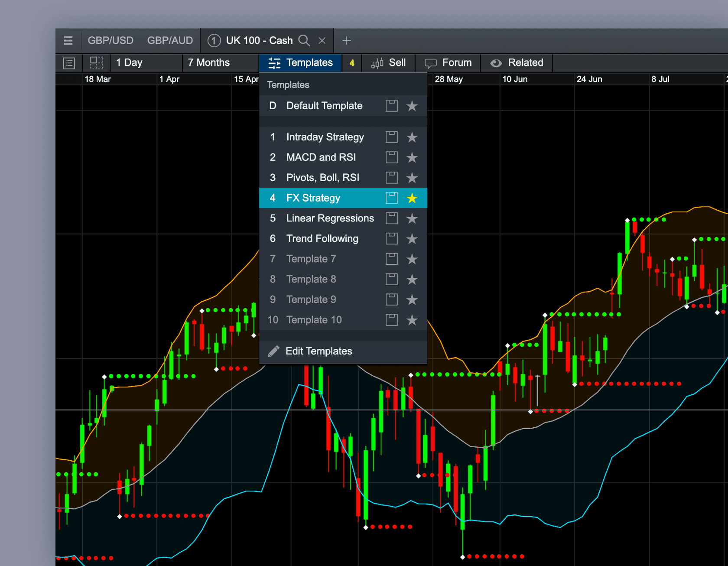Save current chart to Intraday Strategy template

coord(391,137)
